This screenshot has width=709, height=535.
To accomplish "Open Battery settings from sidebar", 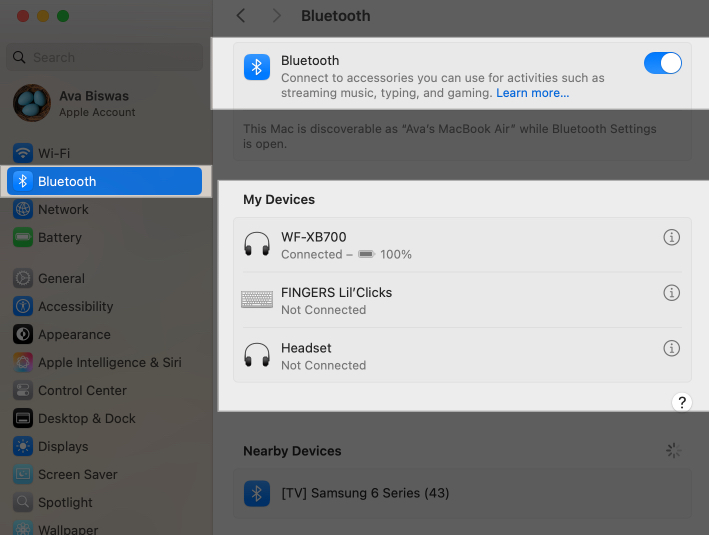I will coord(104,237).
